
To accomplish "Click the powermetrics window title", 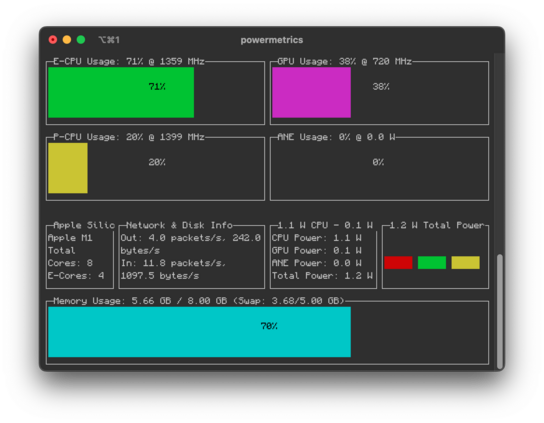I will pos(272,40).
